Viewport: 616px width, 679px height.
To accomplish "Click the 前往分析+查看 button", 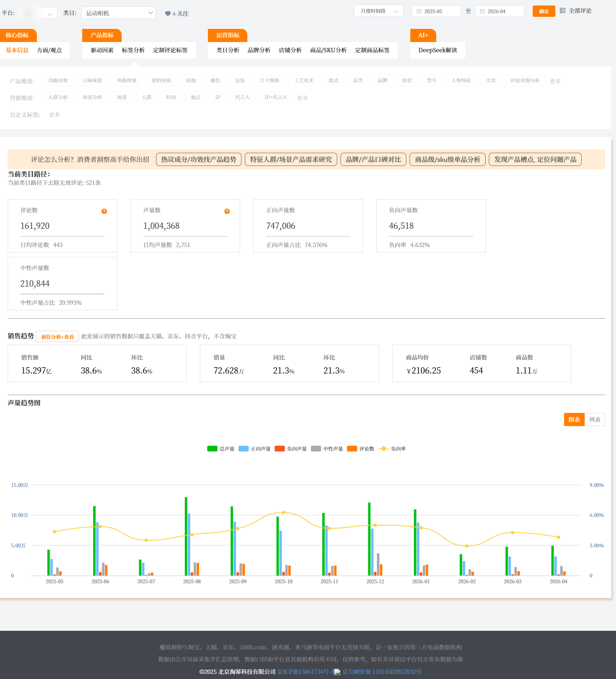I will [x=57, y=337].
